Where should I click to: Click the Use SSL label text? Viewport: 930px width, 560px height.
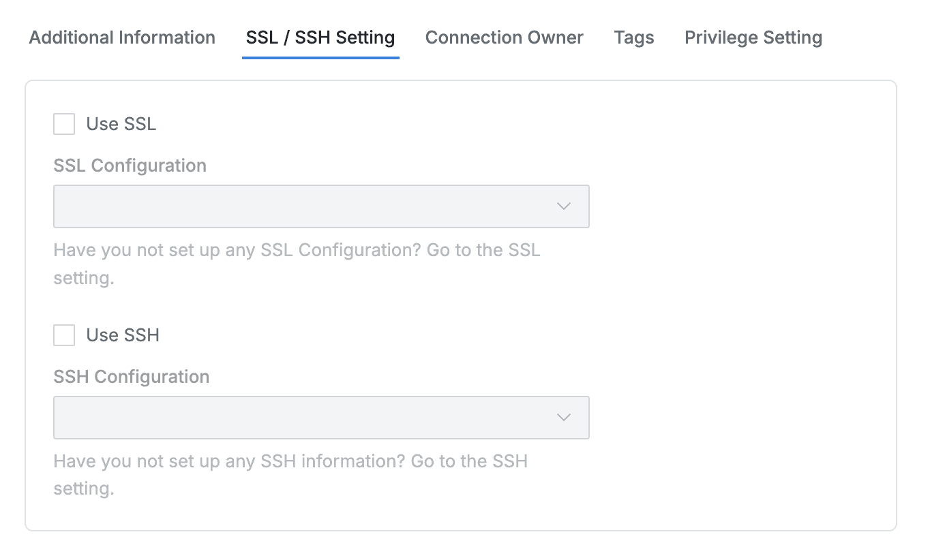pos(121,124)
